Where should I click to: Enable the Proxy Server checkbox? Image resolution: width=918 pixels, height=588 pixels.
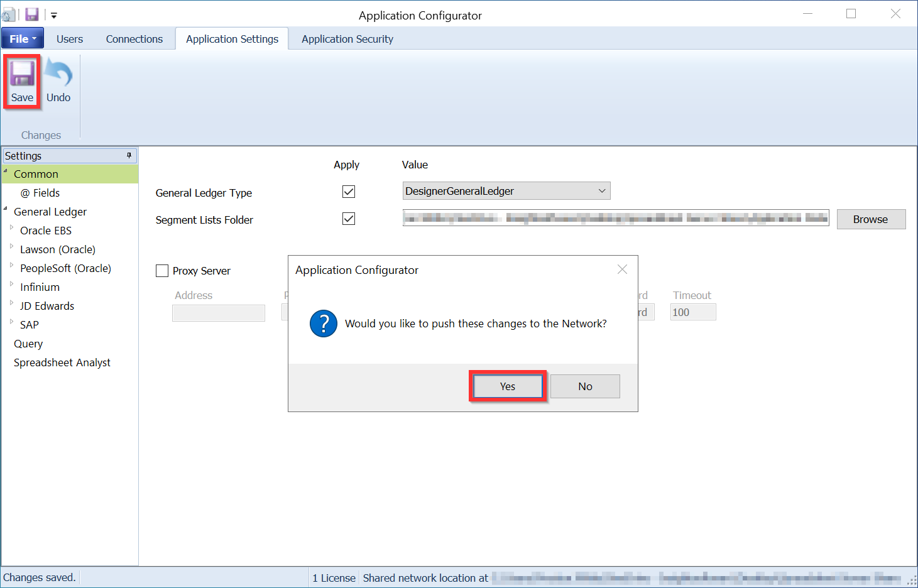(162, 271)
